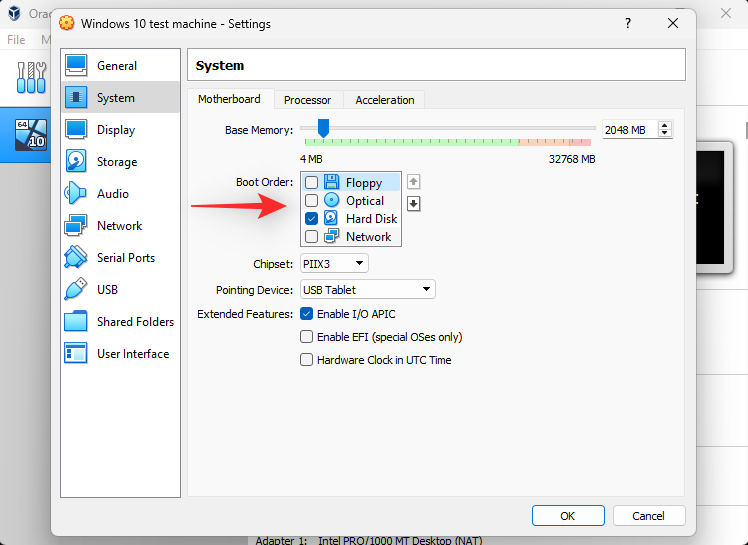Screen dimensions: 748x545
Task: Select the Windows 10 VM icon in Manager
Action: (x=31, y=135)
